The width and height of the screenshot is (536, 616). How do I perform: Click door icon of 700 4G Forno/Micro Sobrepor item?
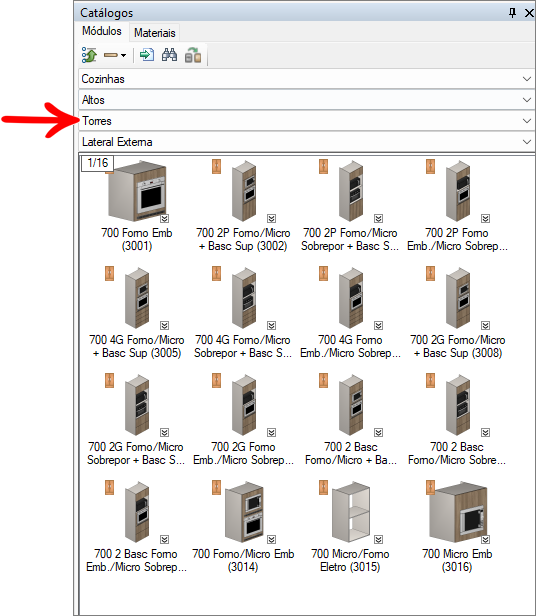[x=217, y=273]
